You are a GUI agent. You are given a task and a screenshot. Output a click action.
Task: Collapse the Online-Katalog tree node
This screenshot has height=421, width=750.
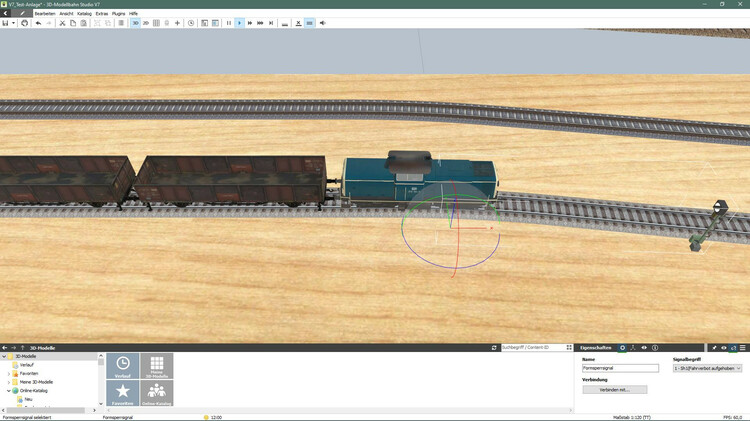[9, 391]
